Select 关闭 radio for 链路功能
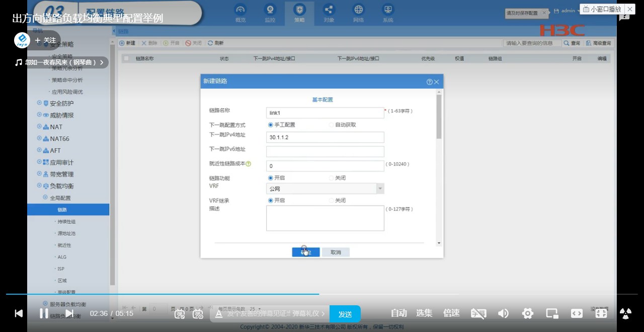The image size is (644, 332). tap(332, 178)
